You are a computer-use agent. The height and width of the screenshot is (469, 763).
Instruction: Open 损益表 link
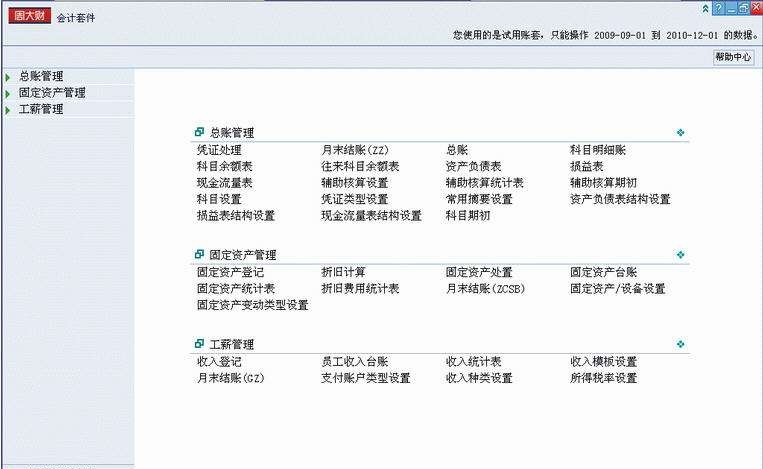click(587, 166)
